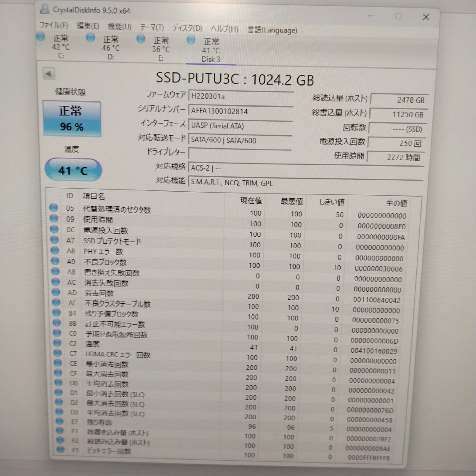
Task: Click the 対応規格 field ACS-2
Action: point(306,168)
